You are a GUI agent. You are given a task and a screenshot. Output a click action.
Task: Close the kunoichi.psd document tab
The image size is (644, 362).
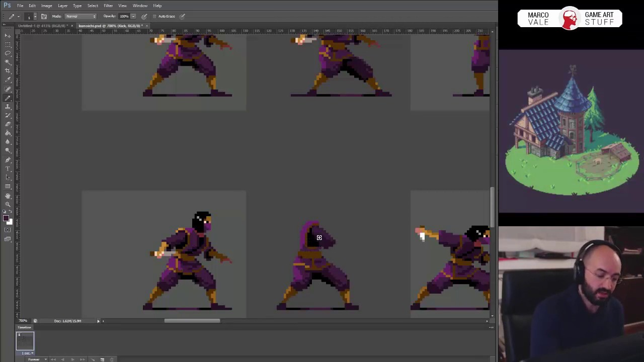[x=147, y=26]
